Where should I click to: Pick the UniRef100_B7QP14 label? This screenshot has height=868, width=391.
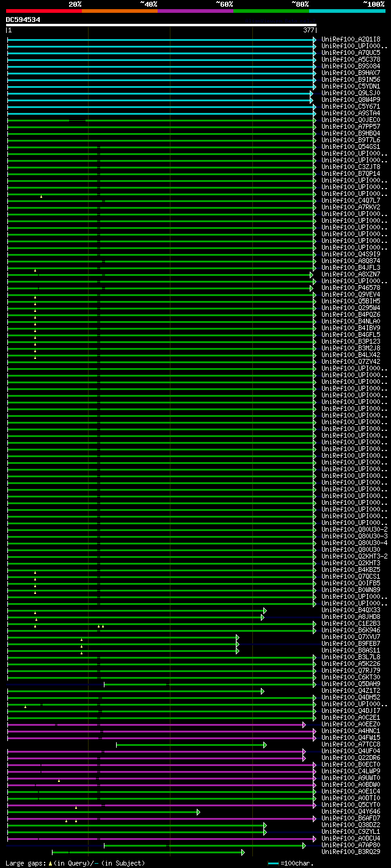click(x=351, y=173)
